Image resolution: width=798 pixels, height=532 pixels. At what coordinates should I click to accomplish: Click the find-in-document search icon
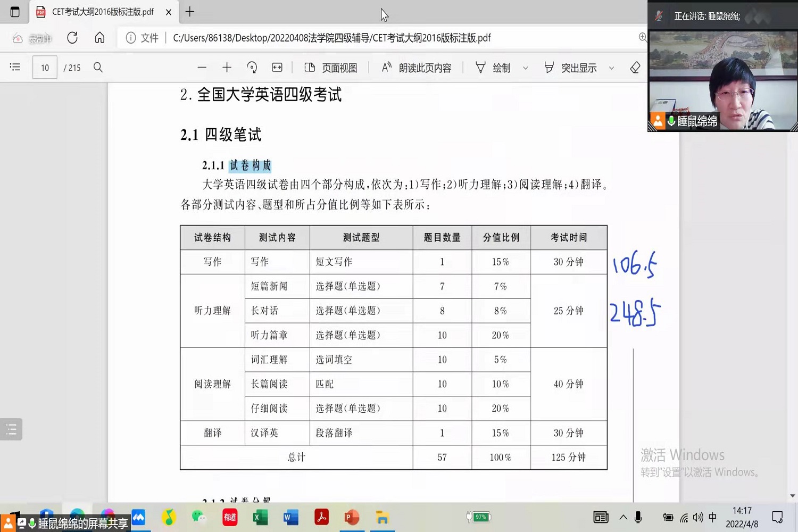(x=98, y=68)
